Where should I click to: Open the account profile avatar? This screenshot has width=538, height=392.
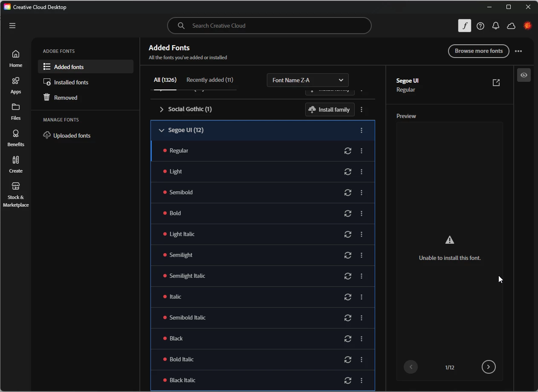528,26
